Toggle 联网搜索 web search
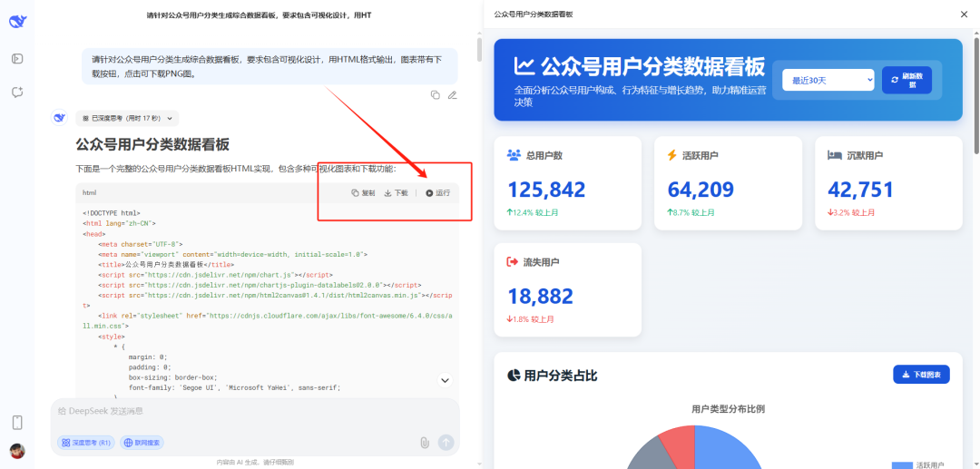The width and height of the screenshot is (980, 469). pyautogui.click(x=142, y=443)
